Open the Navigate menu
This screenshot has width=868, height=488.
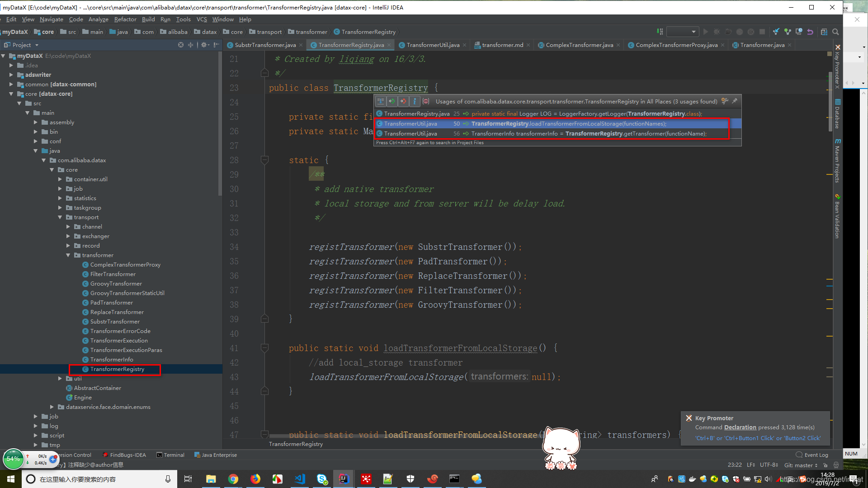(51, 19)
